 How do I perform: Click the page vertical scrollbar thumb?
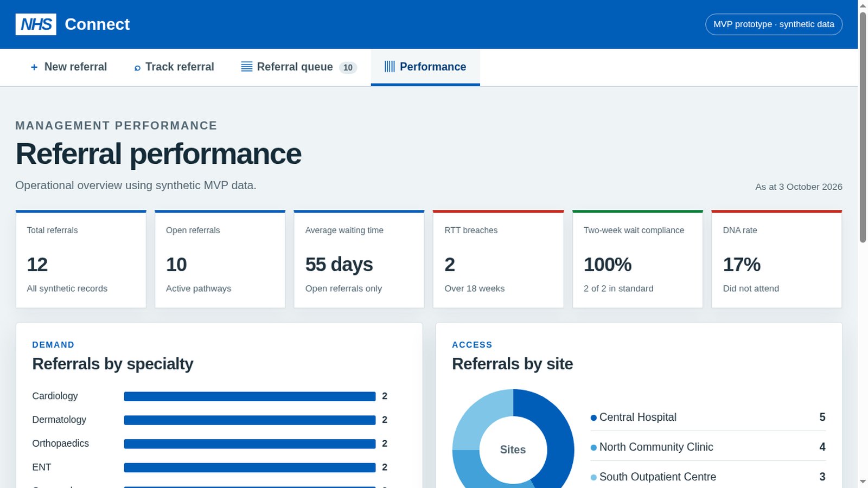tap(863, 127)
